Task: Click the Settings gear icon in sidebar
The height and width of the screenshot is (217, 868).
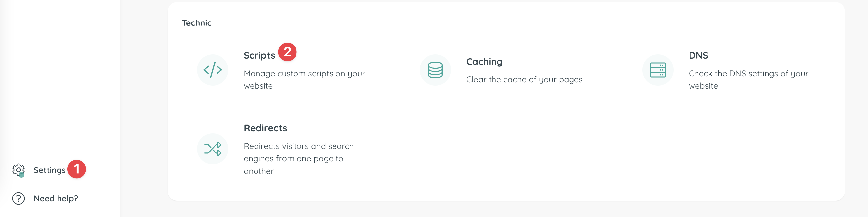Action: coord(19,170)
